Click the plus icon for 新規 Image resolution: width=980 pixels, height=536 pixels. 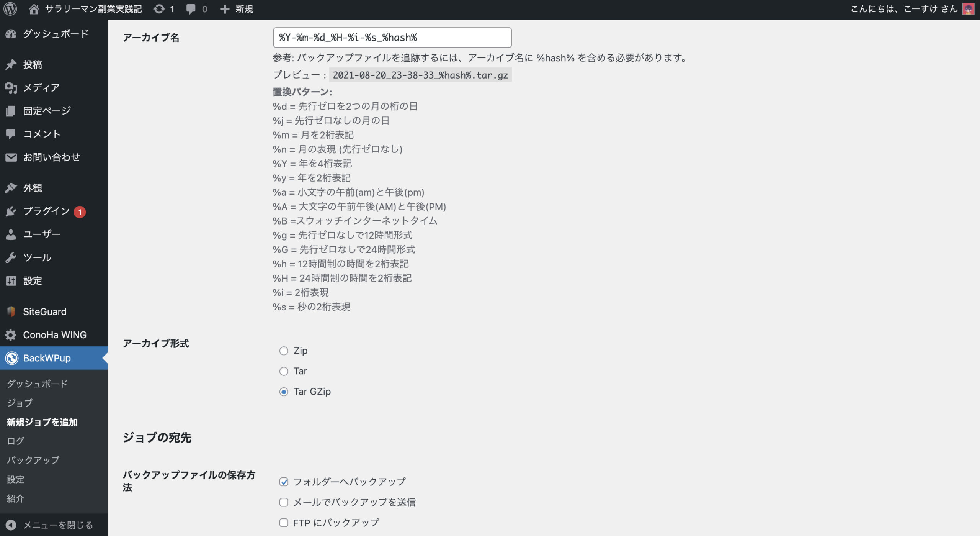click(x=225, y=9)
